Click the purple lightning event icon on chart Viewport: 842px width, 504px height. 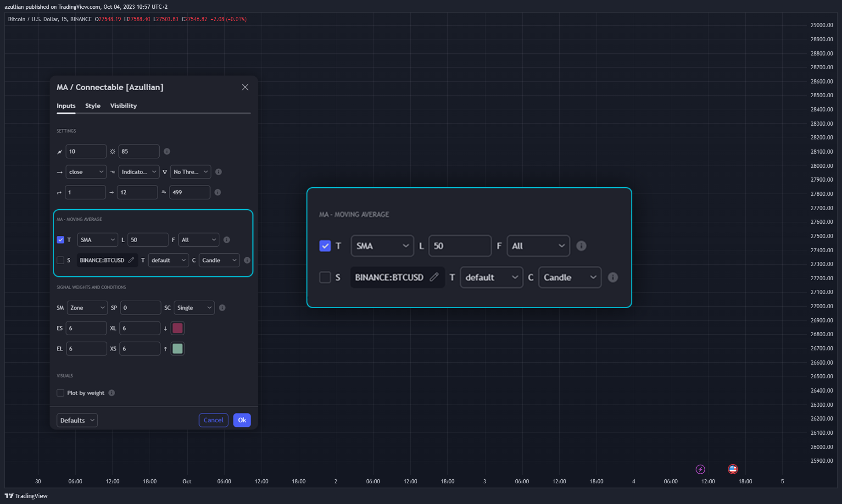point(700,469)
